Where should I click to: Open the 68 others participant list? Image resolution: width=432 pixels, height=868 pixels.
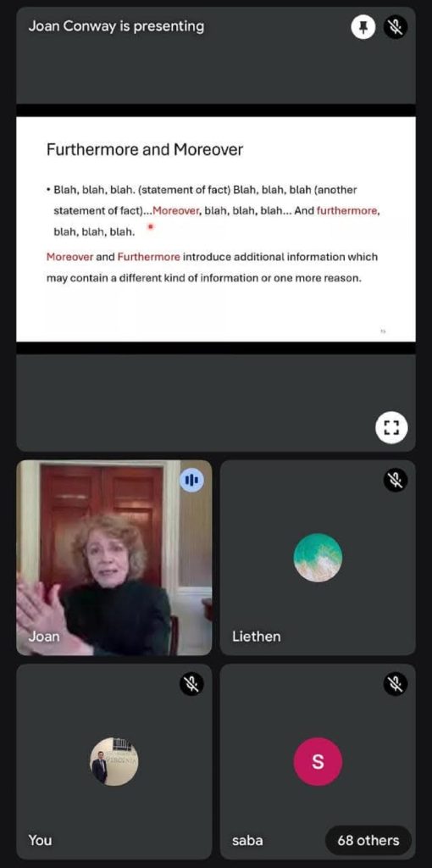(368, 840)
